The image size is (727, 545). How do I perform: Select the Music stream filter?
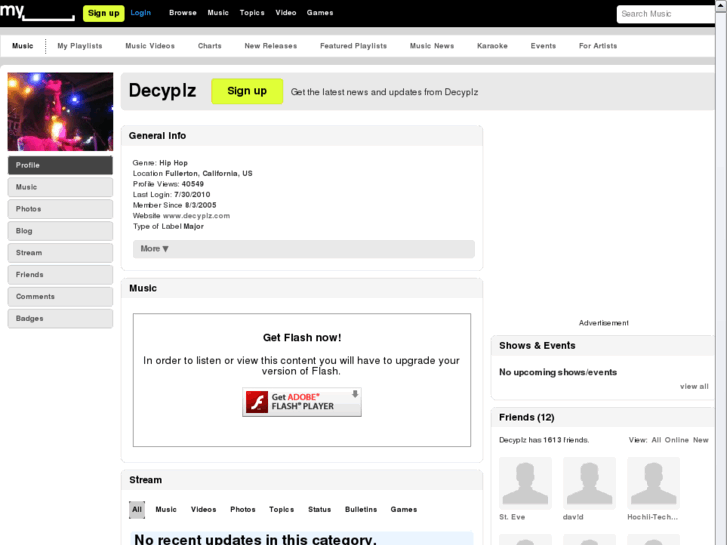[166, 509]
